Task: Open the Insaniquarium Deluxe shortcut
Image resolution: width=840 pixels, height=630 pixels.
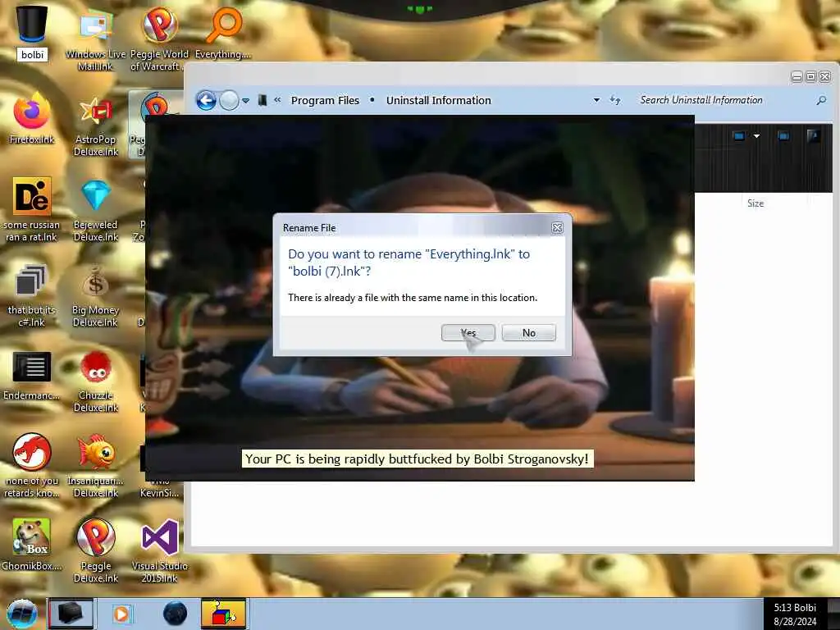Action: pos(96,465)
